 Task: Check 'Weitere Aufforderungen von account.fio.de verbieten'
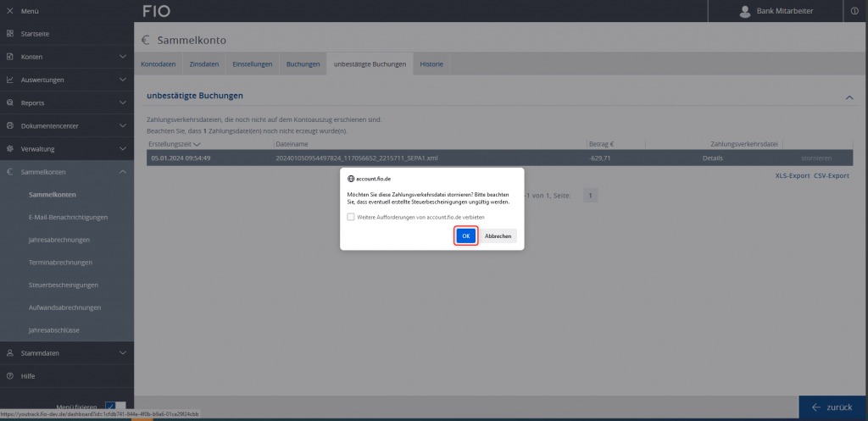pos(351,217)
